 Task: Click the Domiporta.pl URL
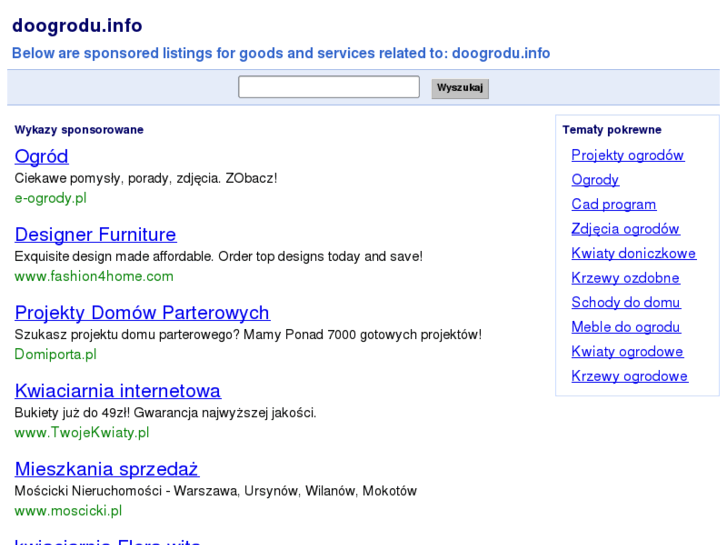[56, 354]
